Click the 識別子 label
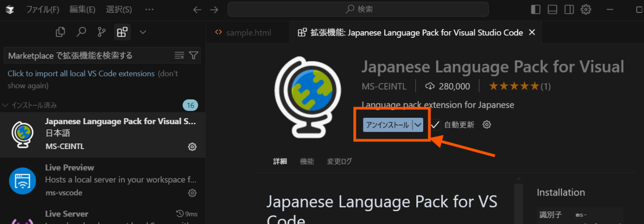The height and width of the screenshot is (224, 644). click(x=550, y=215)
